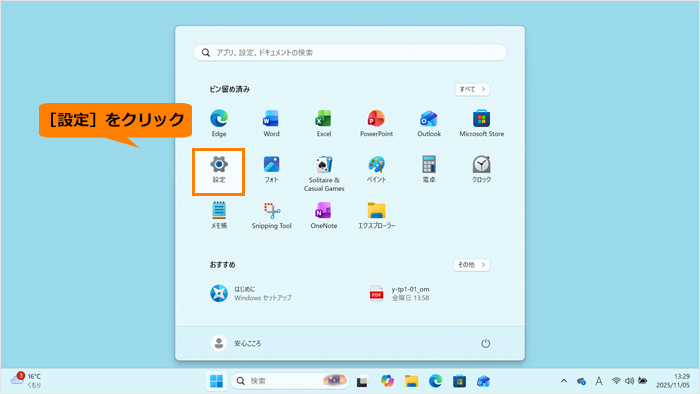Open Outlook from pinned apps
700x394 pixels.
pos(429,123)
